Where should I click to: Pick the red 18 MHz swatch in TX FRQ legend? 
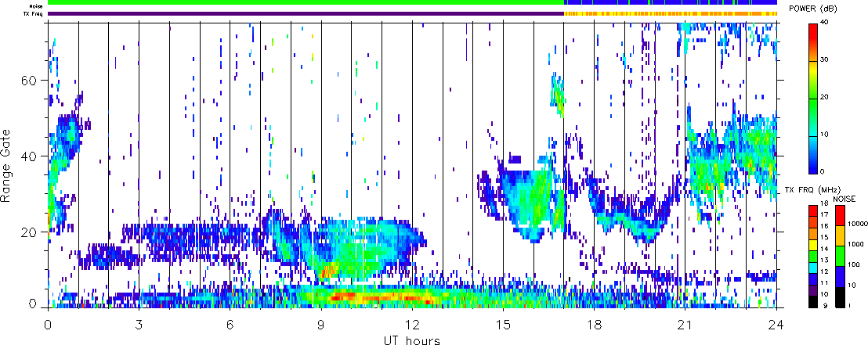(813, 210)
